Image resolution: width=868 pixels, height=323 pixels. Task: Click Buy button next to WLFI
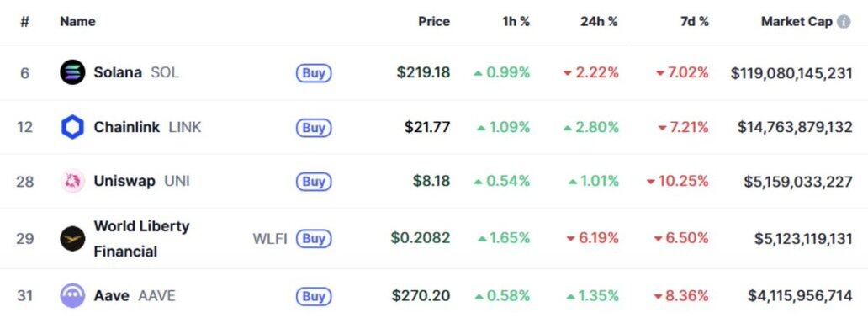(x=314, y=239)
